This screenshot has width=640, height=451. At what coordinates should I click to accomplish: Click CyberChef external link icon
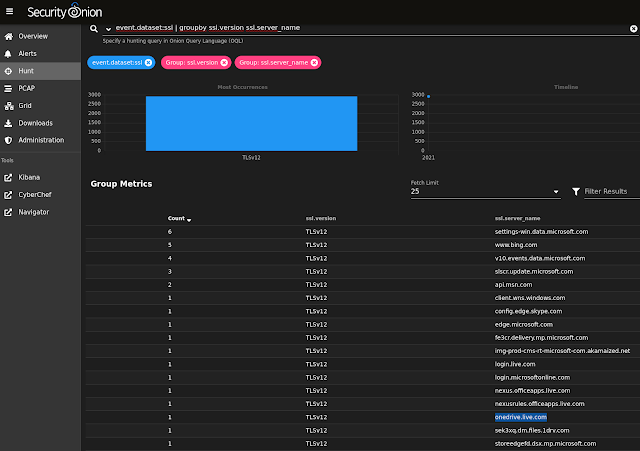point(8,195)
